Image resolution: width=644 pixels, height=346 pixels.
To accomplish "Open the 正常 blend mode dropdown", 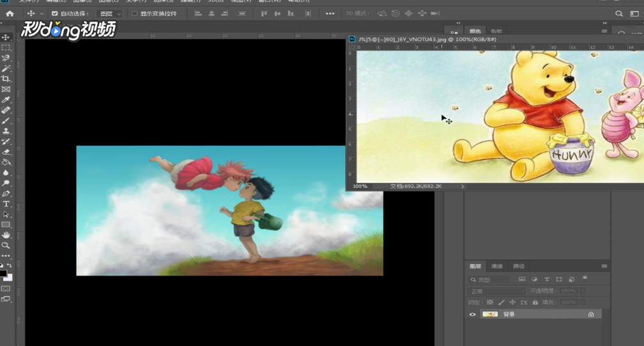I will pos(496,292).
